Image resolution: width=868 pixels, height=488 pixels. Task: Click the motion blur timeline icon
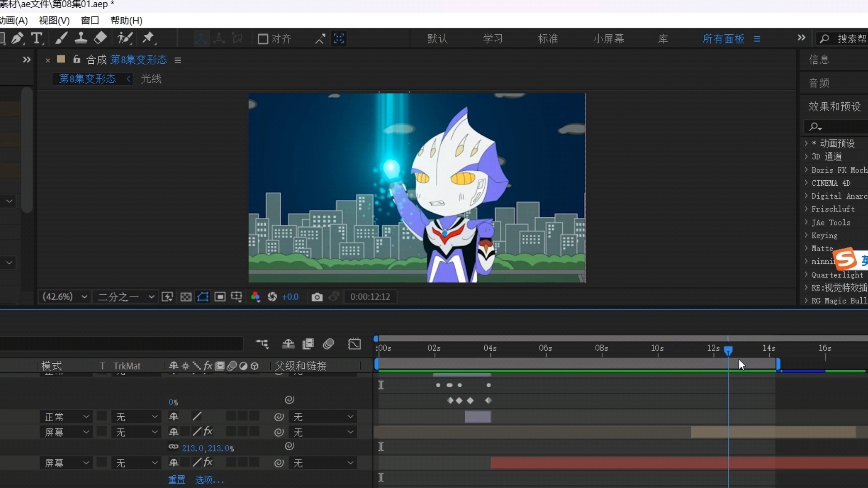coord(329,344)
